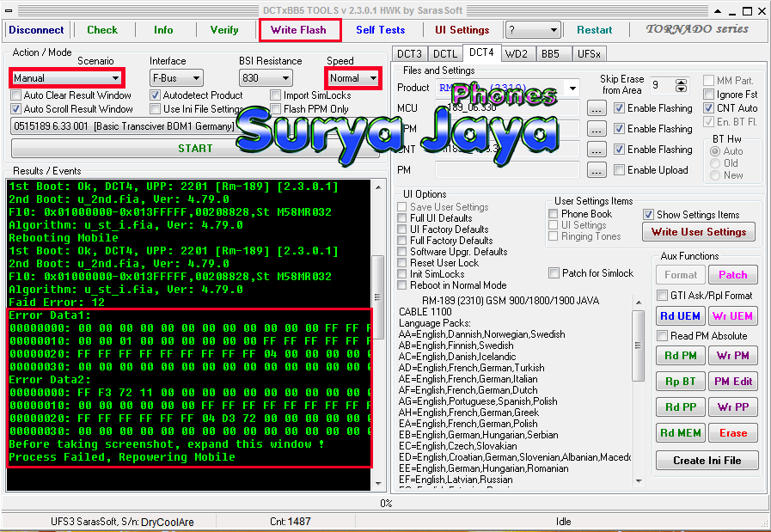Click the red Erase button
Image resolution: width=771 pixels, height=532 pixels.
[732, 433]
